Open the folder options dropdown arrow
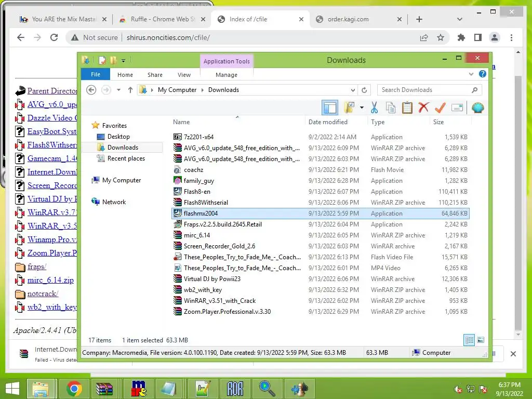This screenshot has width=532, height=399. click(x=362, y=108)
